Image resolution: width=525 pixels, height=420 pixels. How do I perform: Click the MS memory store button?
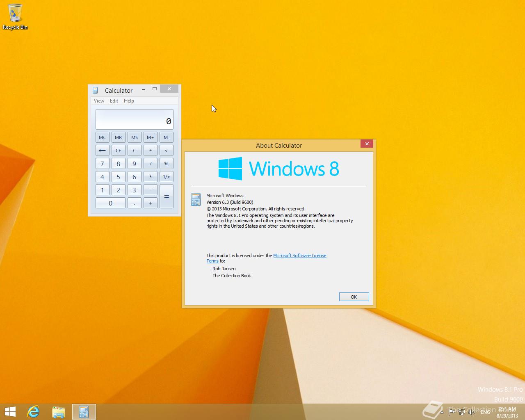pos(135,137)
